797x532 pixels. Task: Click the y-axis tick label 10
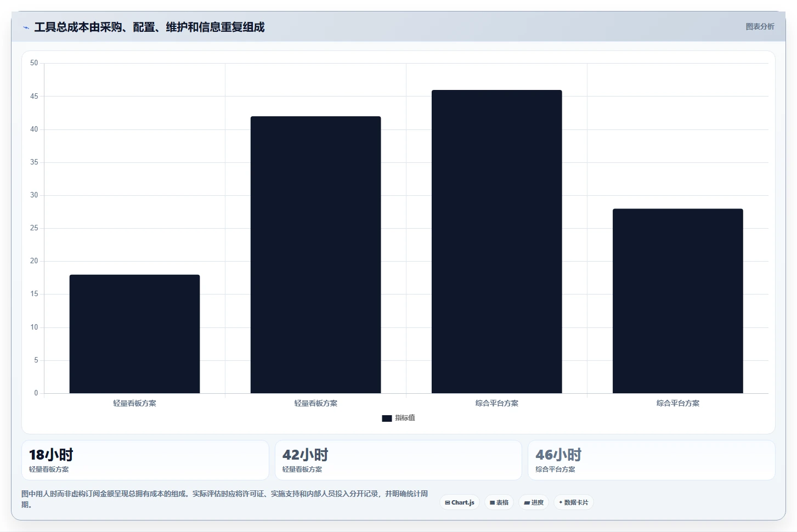tap(34, 327)
